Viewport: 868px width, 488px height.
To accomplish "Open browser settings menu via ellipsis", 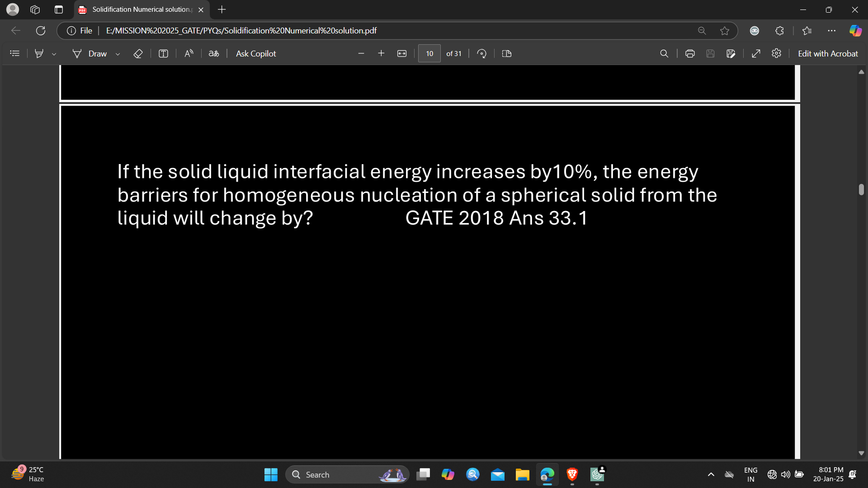I will [x=832, y=30].
